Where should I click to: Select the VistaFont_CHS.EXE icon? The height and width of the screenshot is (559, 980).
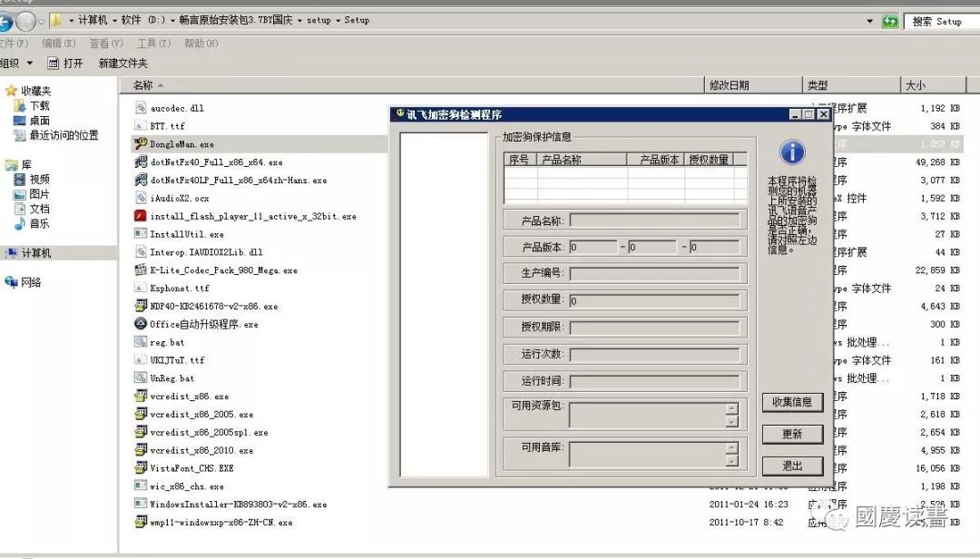pos(141,467)
